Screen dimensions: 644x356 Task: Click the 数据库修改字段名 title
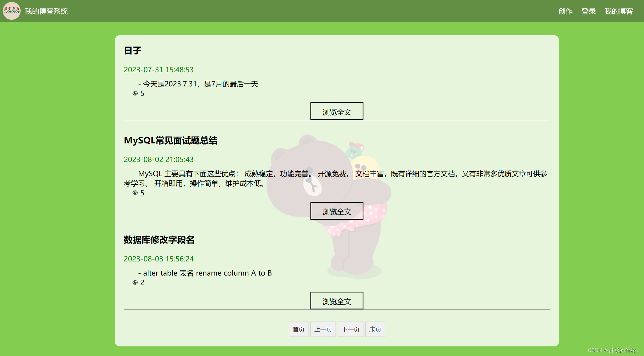coord(159,240)
